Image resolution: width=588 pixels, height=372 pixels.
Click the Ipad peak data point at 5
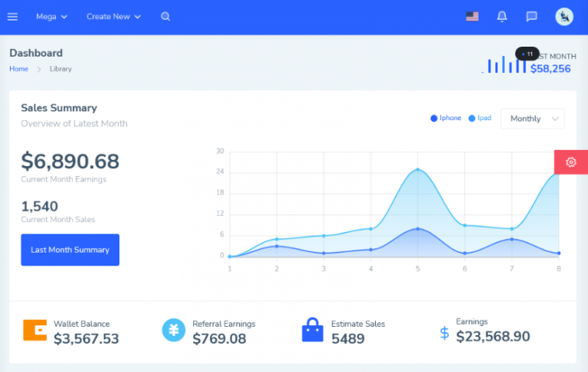418,169
